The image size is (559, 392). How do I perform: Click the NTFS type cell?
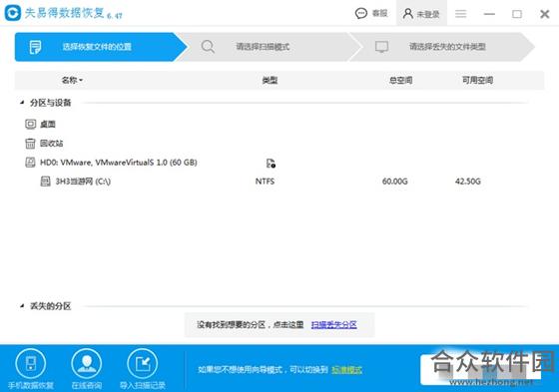pyautogui.click(x=265, y=182)
